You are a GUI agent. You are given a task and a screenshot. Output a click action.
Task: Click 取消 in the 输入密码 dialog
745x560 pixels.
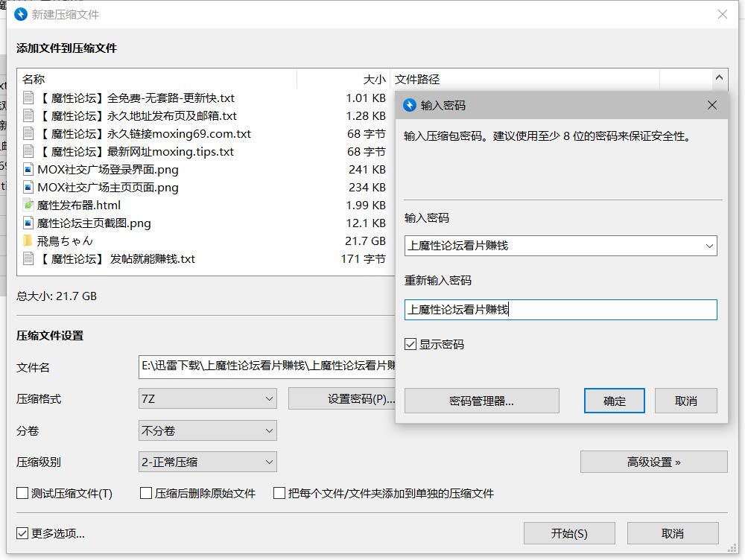point(685,401)
